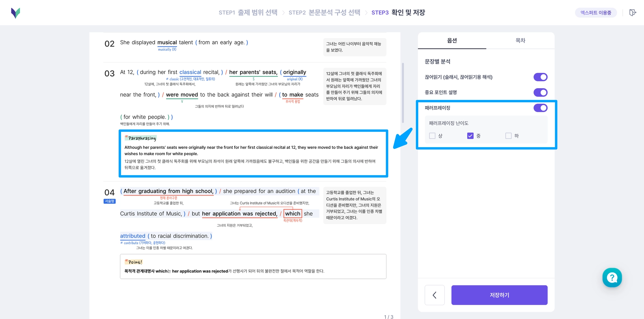Screen dimensions: 644x319
Task: Toggle the 끊어읽기 switch
Action: click(541, 77)
